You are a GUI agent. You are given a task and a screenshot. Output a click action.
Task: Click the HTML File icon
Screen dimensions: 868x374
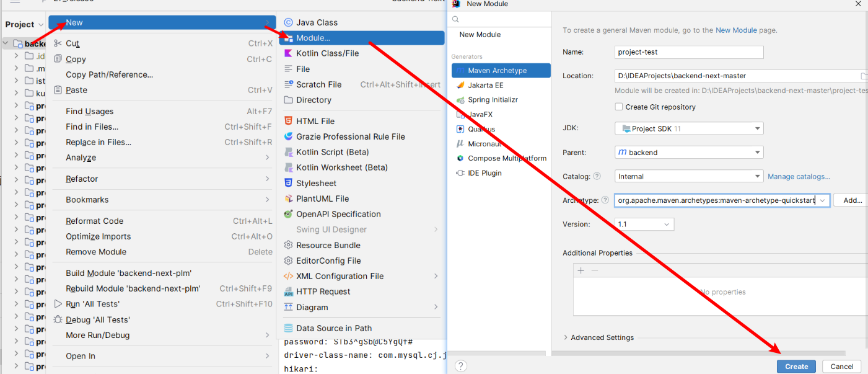(x=288, y=121)
